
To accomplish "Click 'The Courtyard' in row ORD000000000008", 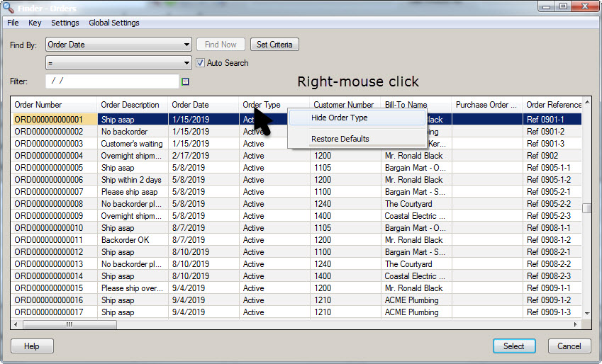I will tap(408, 204).
